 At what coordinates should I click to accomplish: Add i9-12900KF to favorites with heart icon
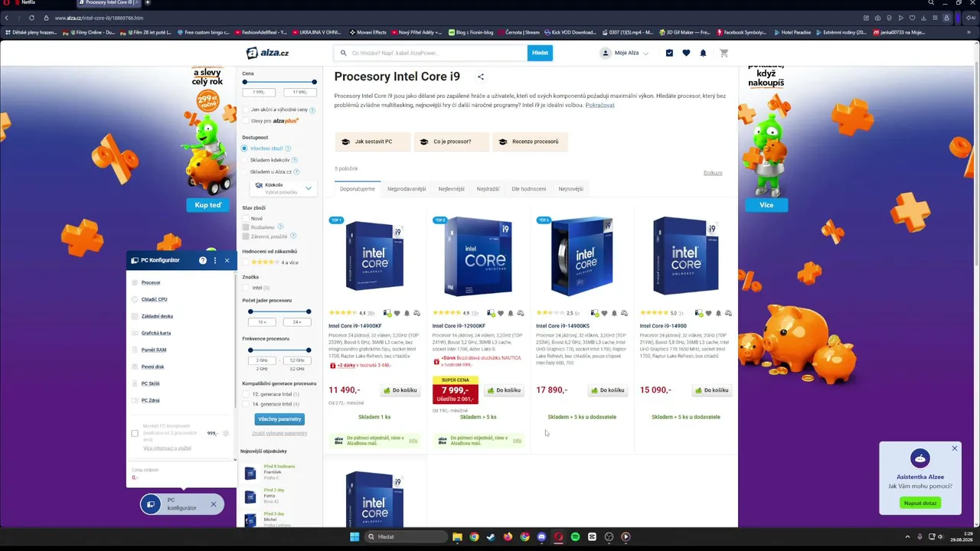click(x=501, y=313)
